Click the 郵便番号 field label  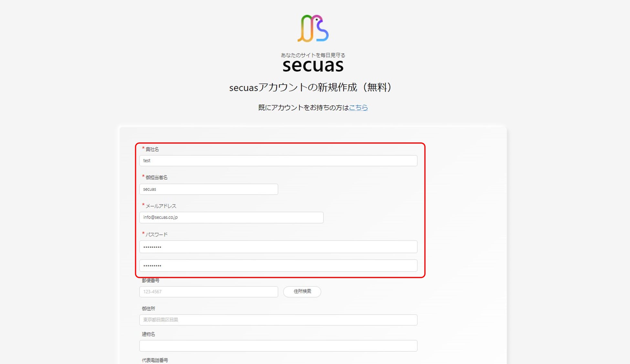tap(151, 280)
